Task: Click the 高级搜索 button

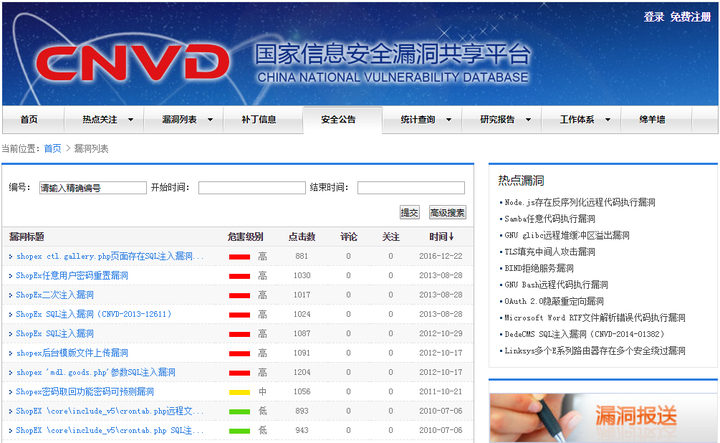Action: [x=447, y=213]
